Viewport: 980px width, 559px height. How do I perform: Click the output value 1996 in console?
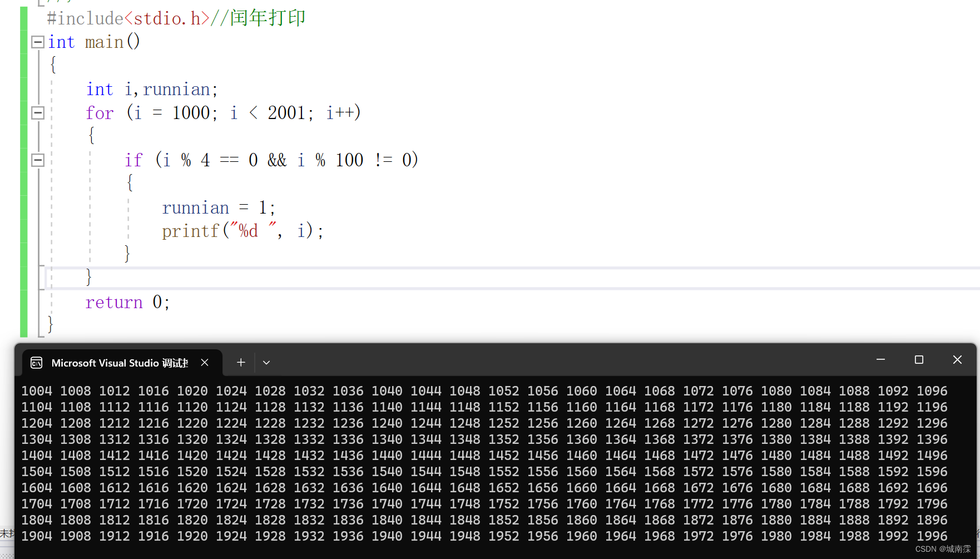[932, 536]
